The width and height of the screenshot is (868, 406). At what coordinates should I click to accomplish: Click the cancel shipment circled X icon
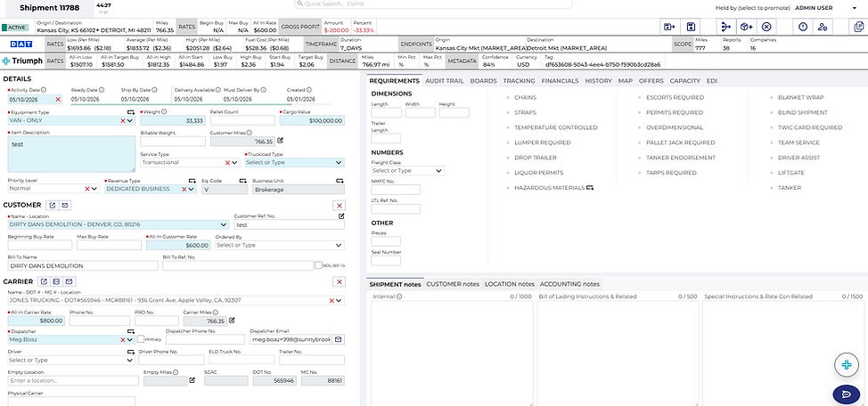click(x=766, y=27)
